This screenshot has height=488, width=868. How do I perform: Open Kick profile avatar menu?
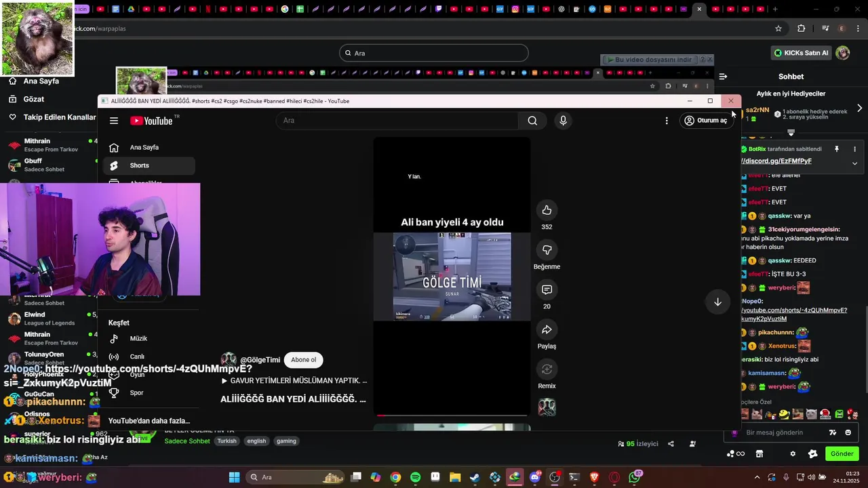(x=843, y=53)
